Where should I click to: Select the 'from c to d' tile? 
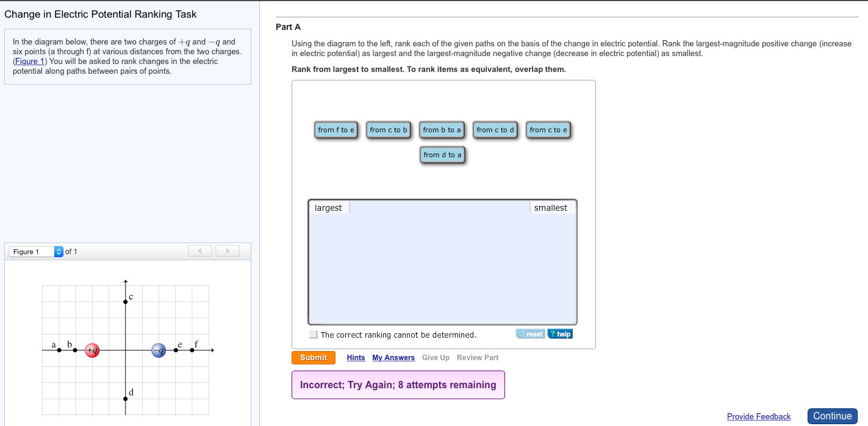click(495, 130)
